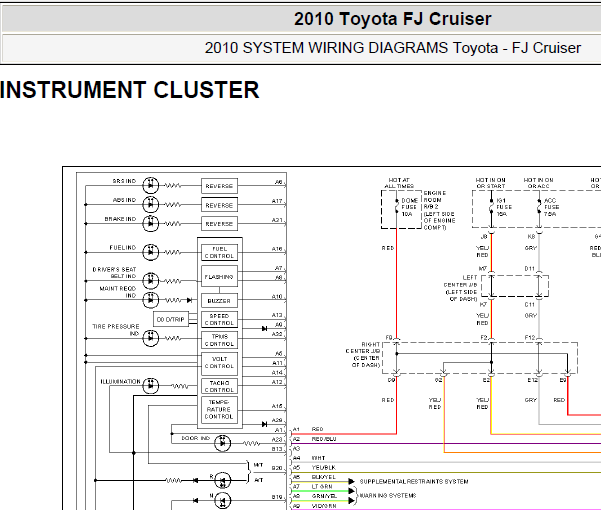Click the TACHO CONTROL block
Image resolution: width=601 pixels, height=510 pixels.
pos(219,386)
